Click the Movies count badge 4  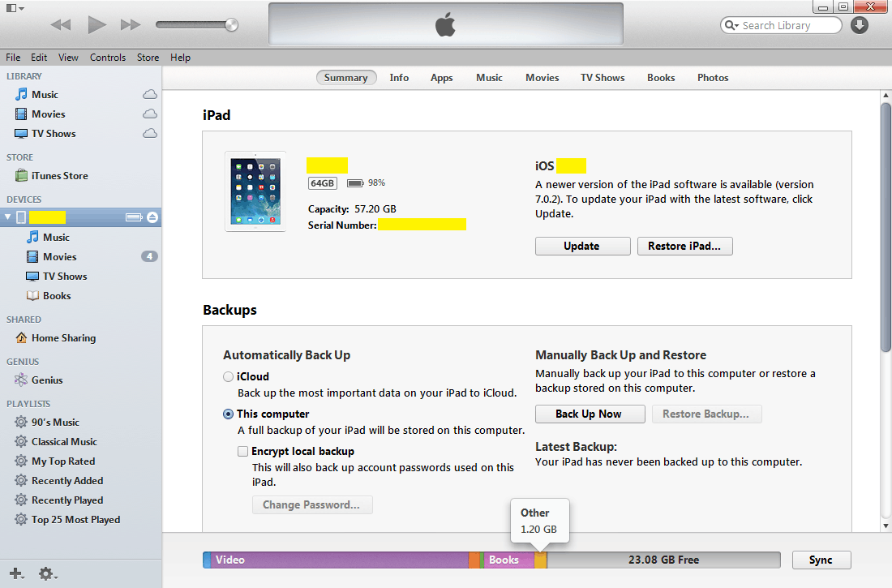(149, 257)
